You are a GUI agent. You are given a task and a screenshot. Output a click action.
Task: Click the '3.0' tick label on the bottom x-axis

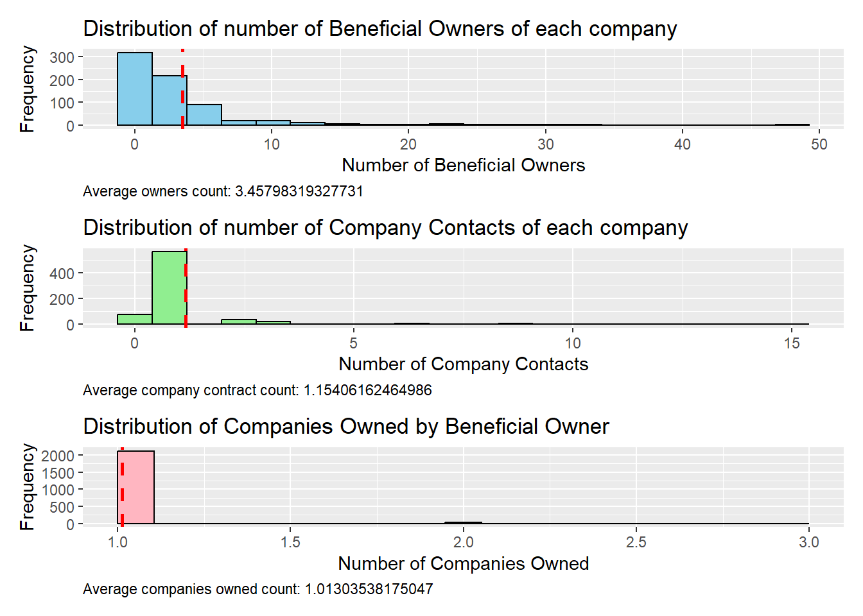808,542
